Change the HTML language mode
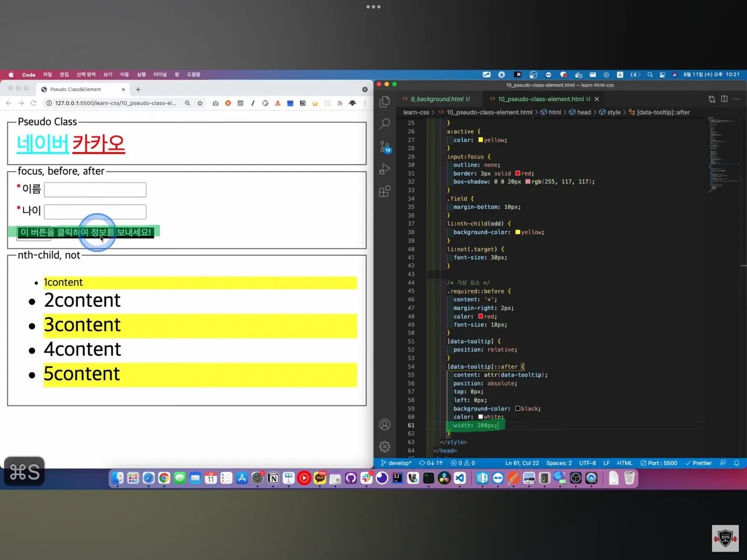 625,463
